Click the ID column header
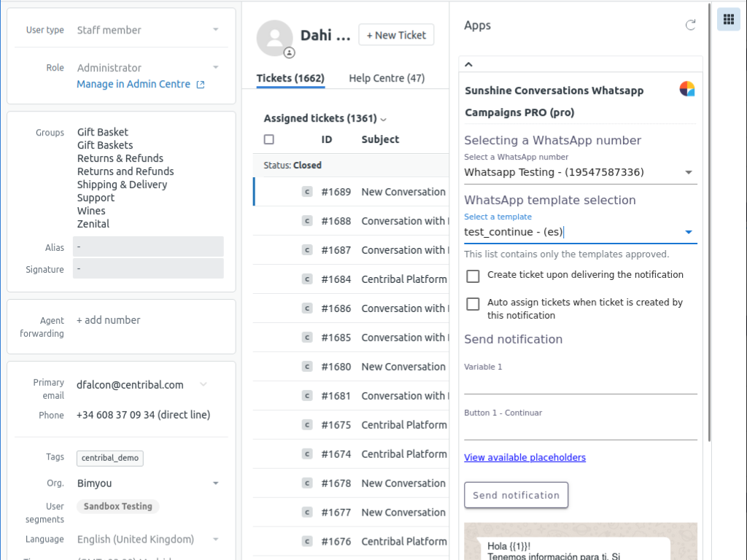This screenshot has height=560, width=747. 326,139
